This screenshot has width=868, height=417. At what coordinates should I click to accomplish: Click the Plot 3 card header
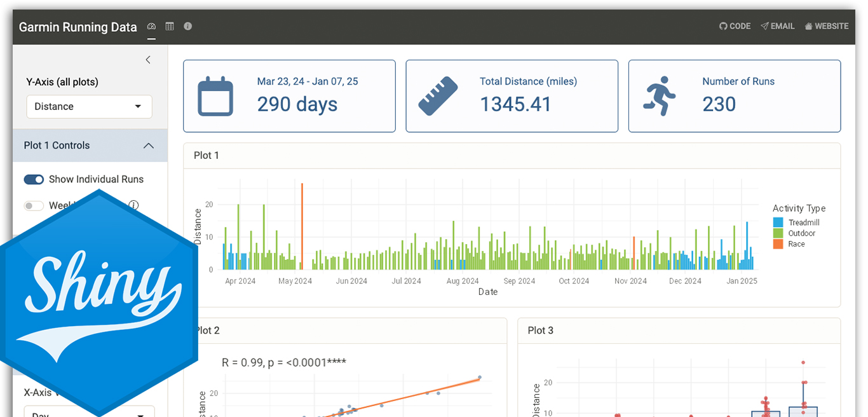click(679, 331)
